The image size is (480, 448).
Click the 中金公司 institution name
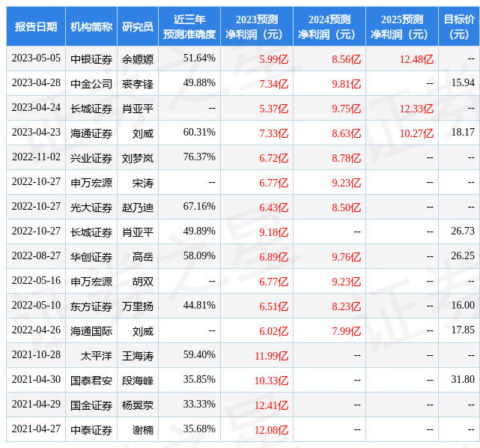tap(91, 83)
